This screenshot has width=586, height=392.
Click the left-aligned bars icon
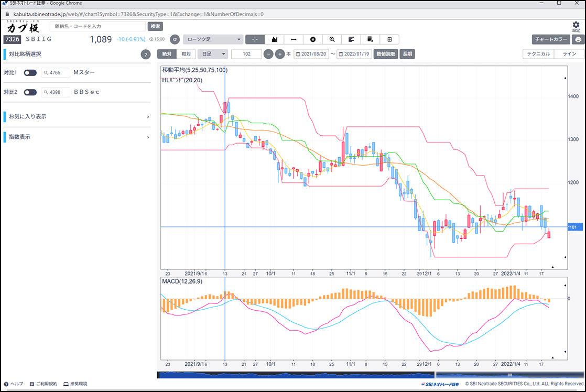click(x=351, y=39)
